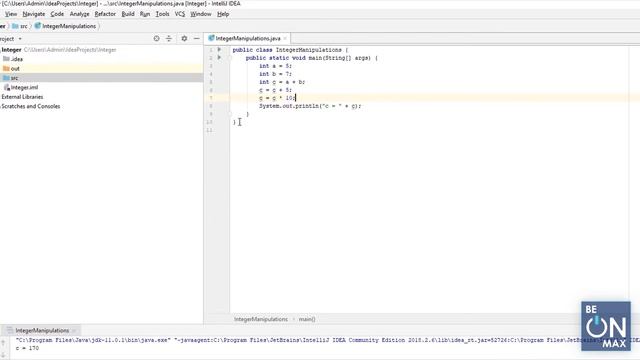This screenshot has height=360, width=640.
Task: Click the java.exe command line in console
Action: pos(327,340)
